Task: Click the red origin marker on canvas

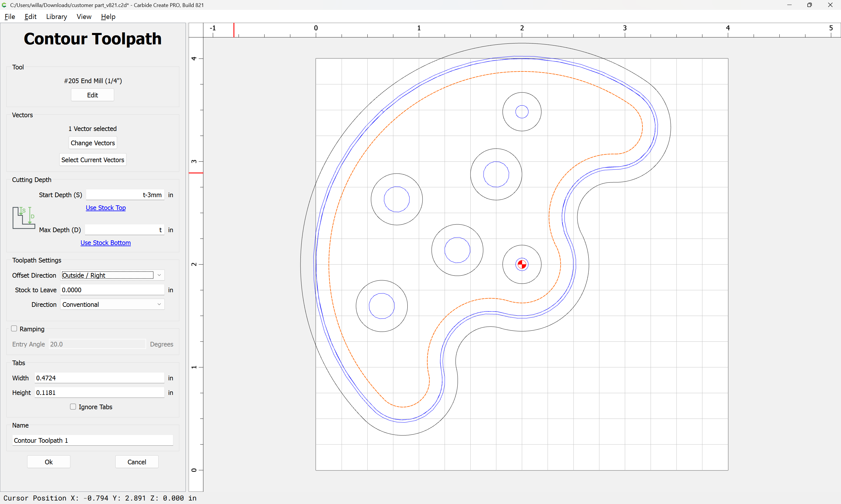Action: coord(522,264)
